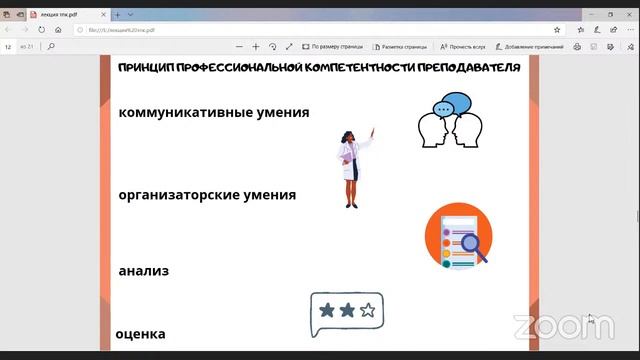Open a new tab with plus button
Image resolution: width=640 pixels, height=360 pixels.
click(117, 15)
